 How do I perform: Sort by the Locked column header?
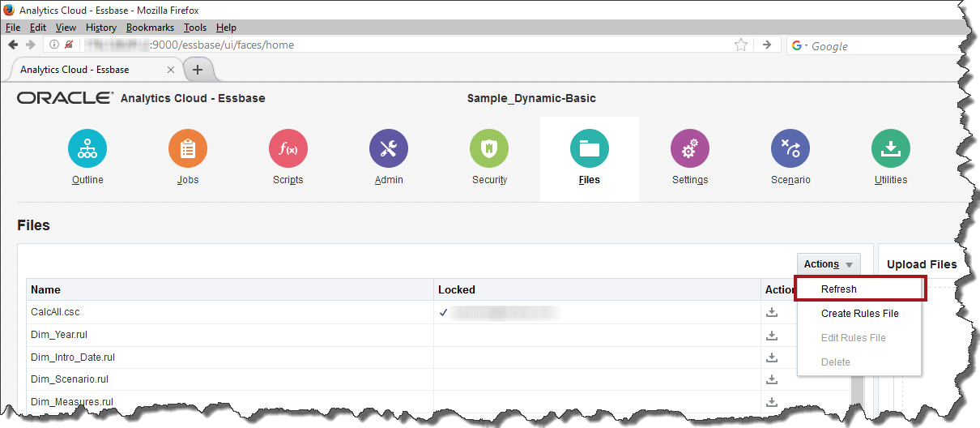(x=599, y=289)
